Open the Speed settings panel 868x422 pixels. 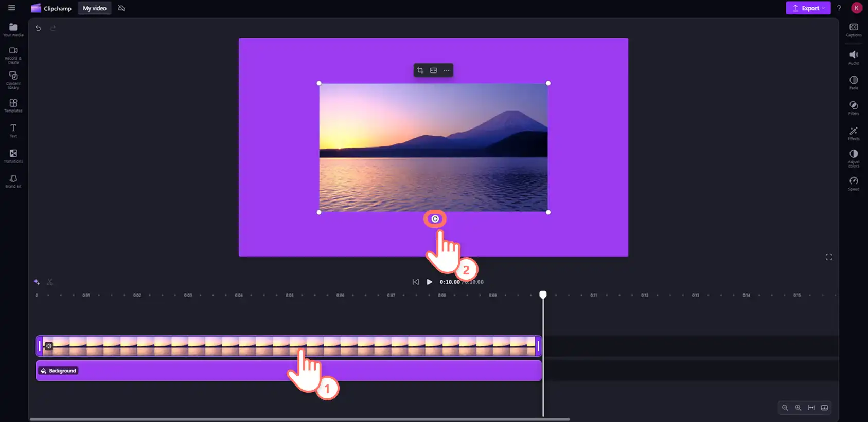tap(854, 184)
